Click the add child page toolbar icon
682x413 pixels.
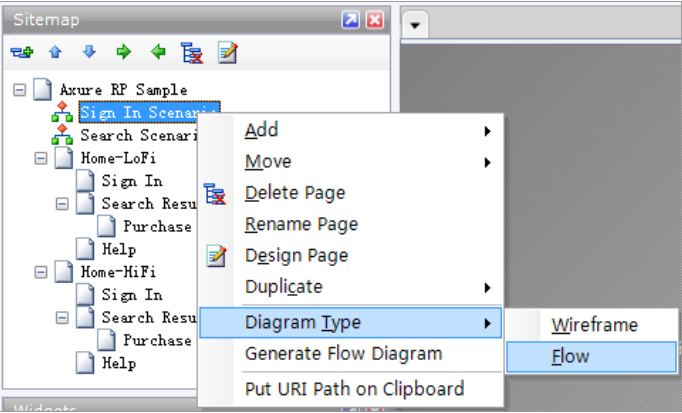click(20, 53)
